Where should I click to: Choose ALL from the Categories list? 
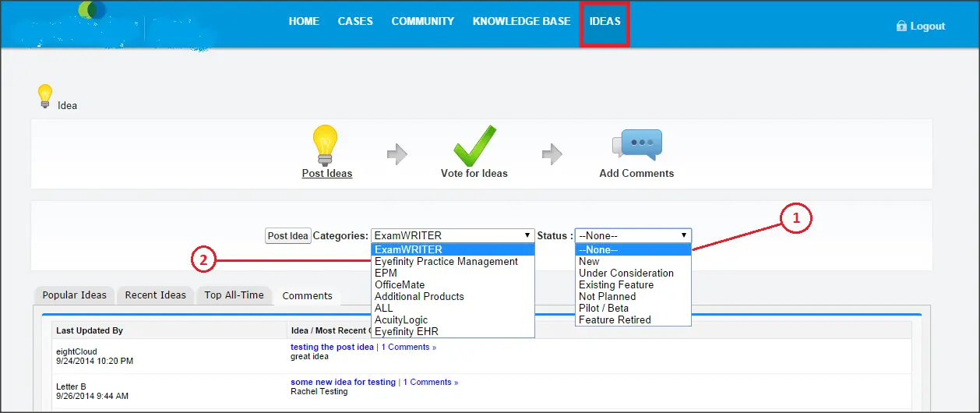(453, 308)
